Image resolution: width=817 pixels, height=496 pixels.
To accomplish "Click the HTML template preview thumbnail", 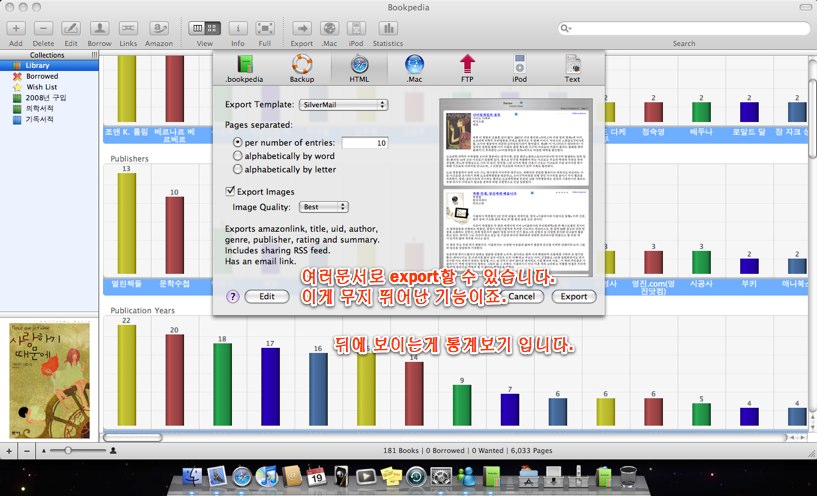I will (x=516, y=188).
